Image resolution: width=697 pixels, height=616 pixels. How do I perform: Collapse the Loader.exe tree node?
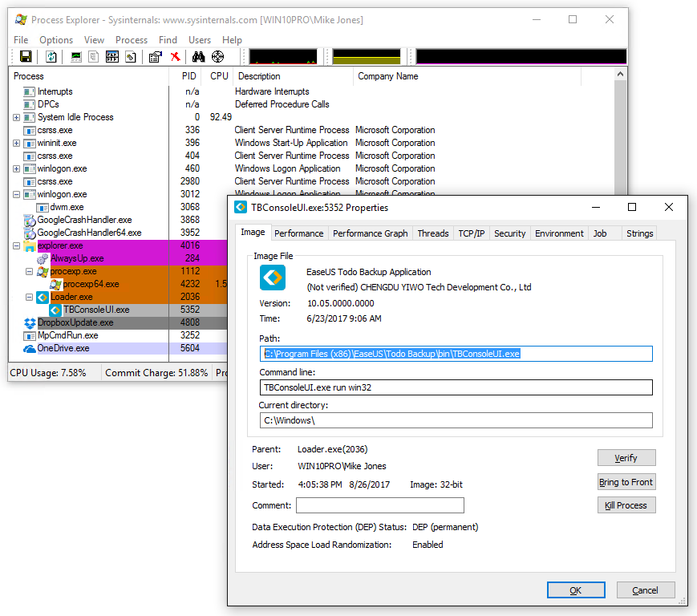(x=30, y=297)
